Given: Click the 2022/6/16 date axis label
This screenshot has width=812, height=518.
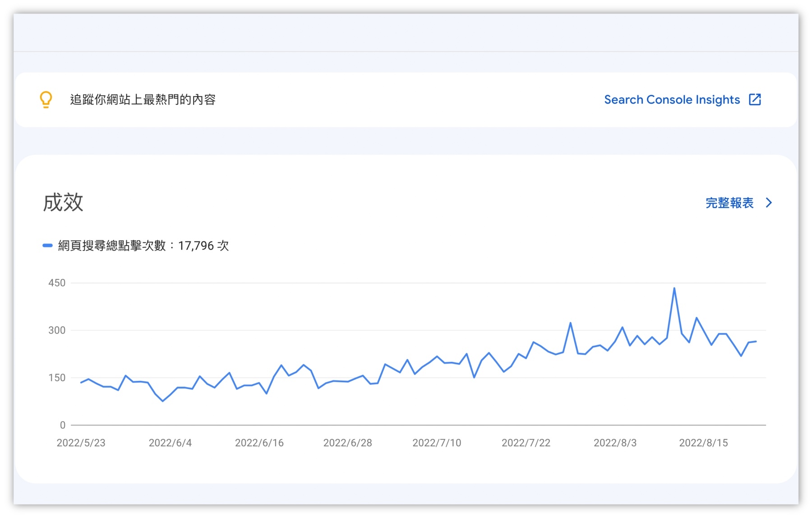Looking at the screenshot, I should click(x=259, y=443).
